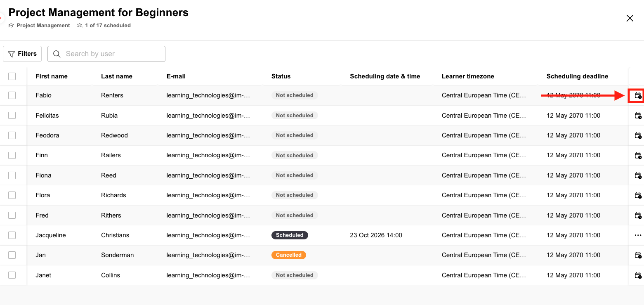Tick the checkbox for Janet Collins
The height and width of the screenshot is (305, 644).
pyautogui.click(x=12, y=275)
